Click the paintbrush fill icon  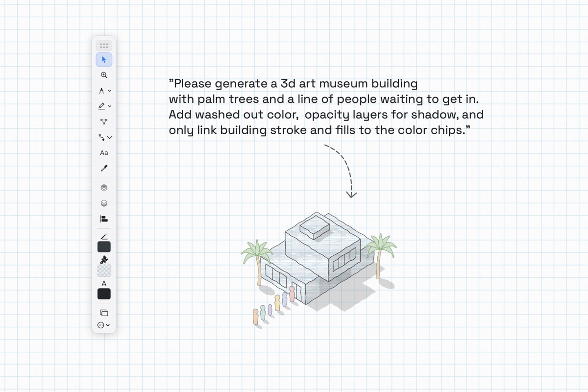pos(104,260)
